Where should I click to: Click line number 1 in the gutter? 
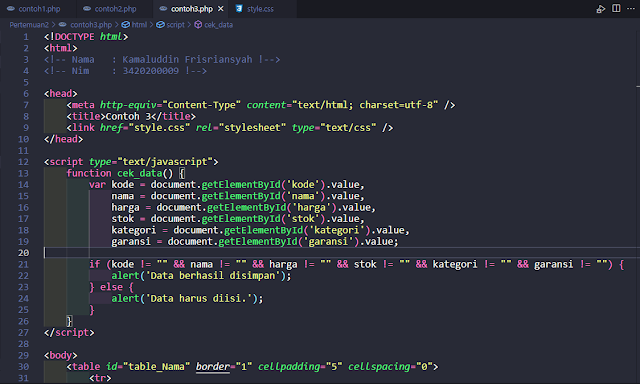click(x=26, y=37)
